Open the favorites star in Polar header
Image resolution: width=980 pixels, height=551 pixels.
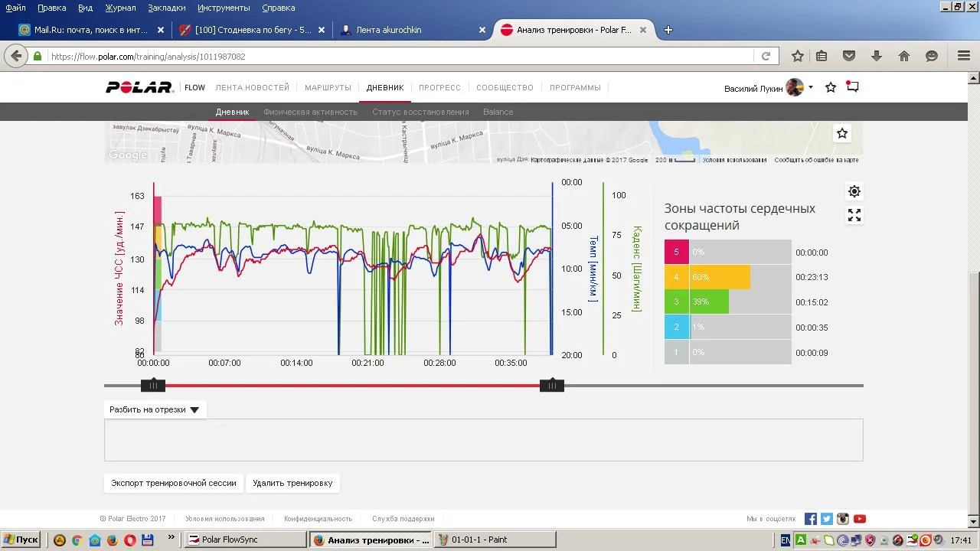[x=831, y=88]
